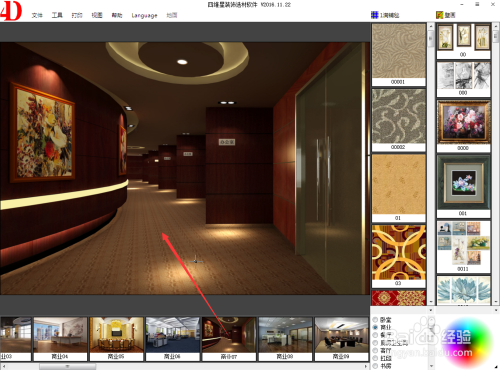Screen dimensions: 500x370
Task: Open scene thumbnail 商业06
Action: [173, 339]
